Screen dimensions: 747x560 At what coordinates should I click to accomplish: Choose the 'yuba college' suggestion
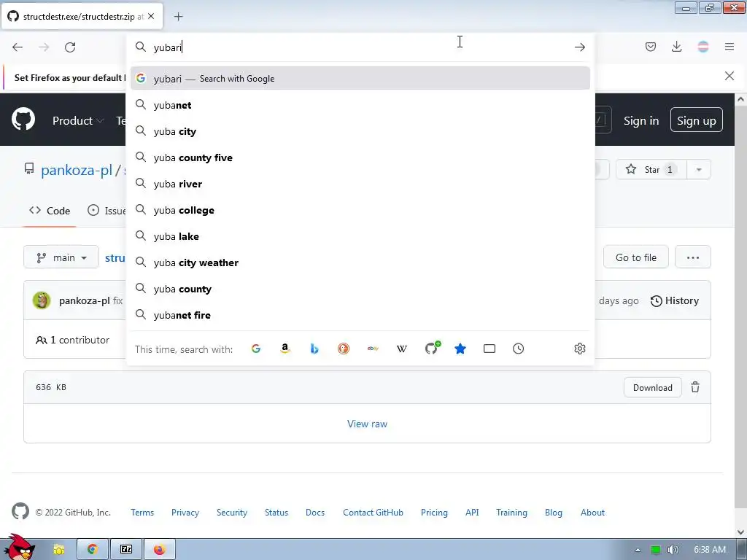point(360,209)
